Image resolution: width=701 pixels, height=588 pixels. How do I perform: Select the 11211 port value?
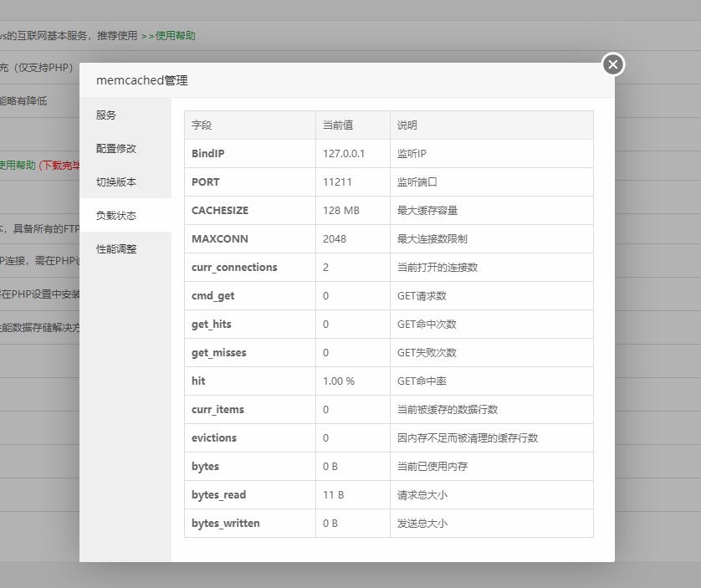[x=337, y=182]
